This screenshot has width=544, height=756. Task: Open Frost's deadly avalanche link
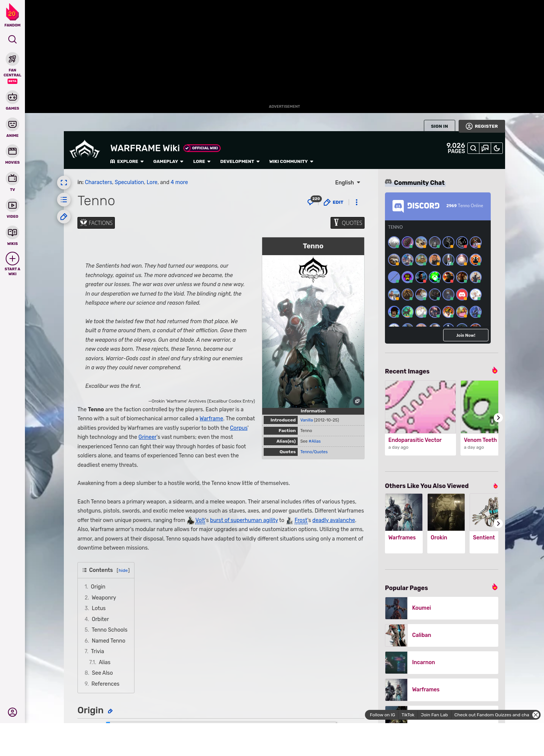[334, 520]
